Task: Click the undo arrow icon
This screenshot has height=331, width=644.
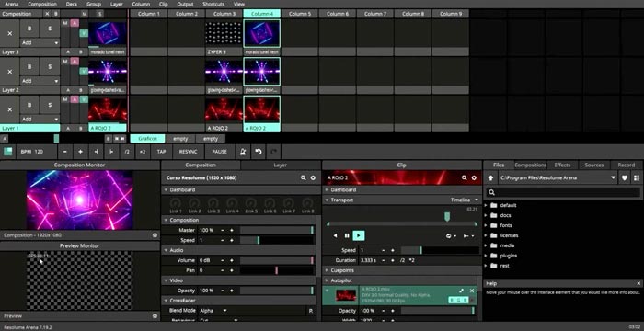Action: (x=258, y=152)
